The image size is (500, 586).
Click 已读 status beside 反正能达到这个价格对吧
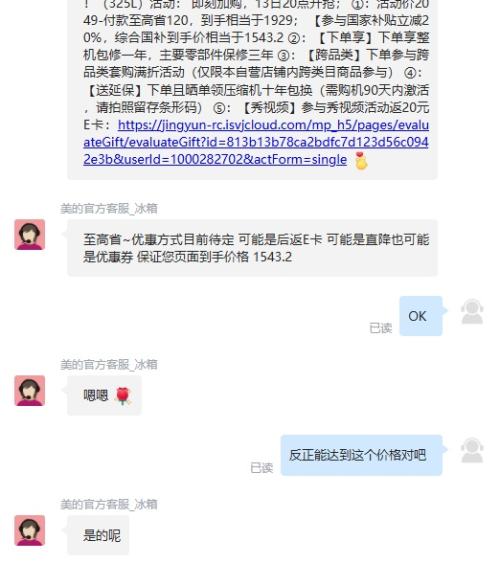point(262,468)
